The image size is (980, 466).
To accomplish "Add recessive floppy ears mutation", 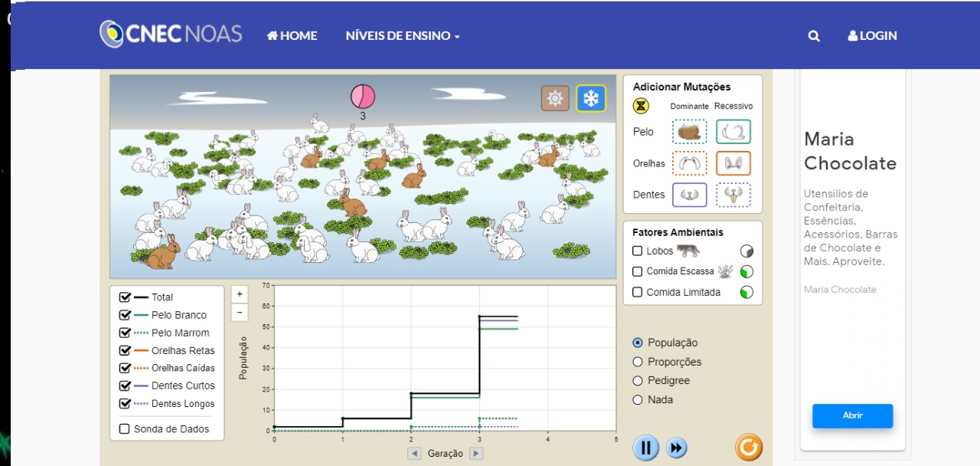I will [733, 163].
